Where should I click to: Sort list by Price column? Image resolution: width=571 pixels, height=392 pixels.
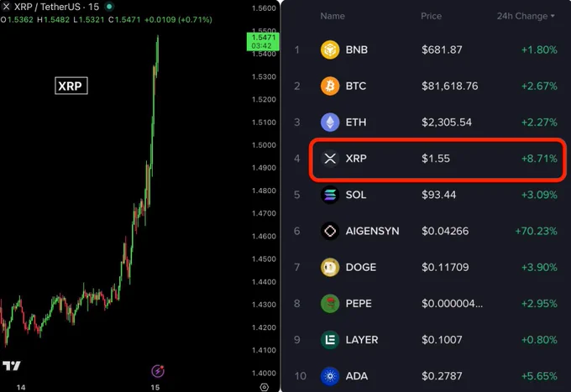click(x=431, y=16)
